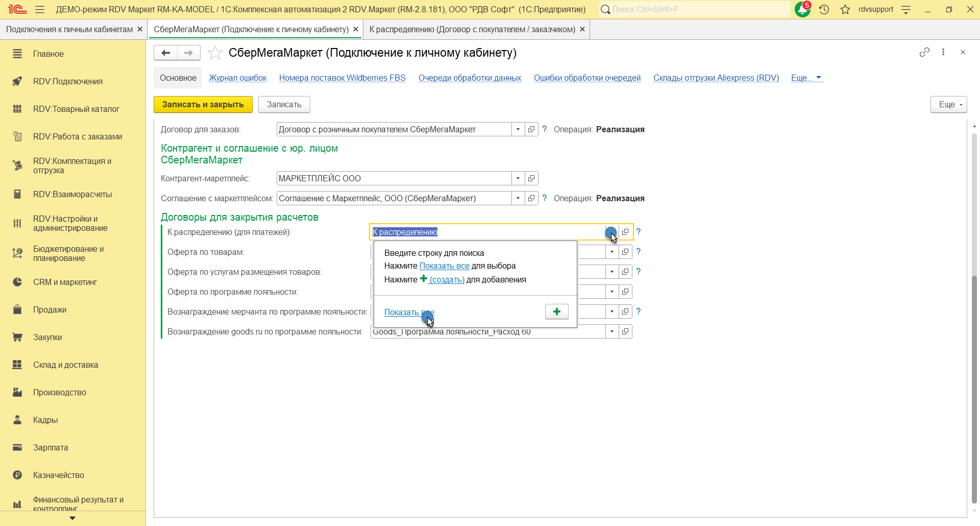Click the green plus create button
This screenshot has height=526, width=980.
(556, 312)
